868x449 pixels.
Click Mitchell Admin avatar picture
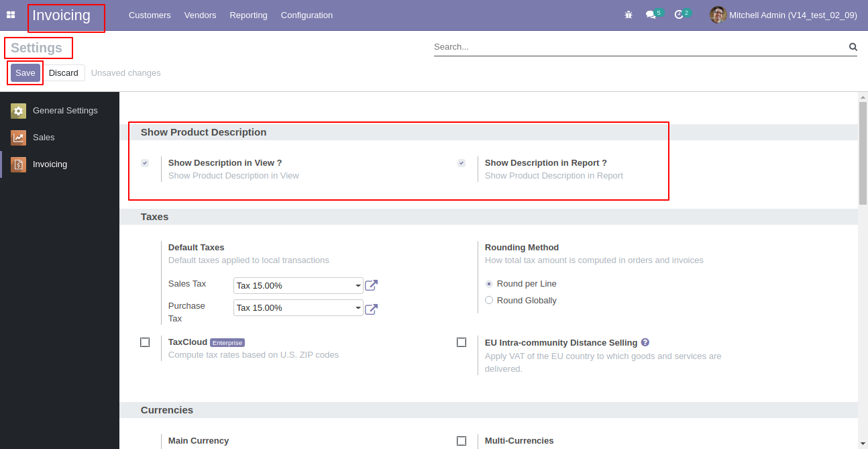(x=718, y=15)
